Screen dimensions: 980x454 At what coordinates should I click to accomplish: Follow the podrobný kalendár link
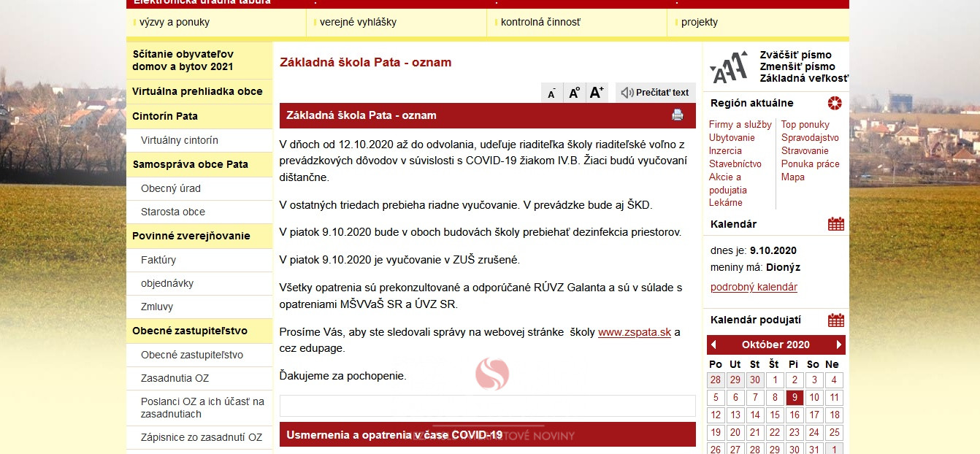click(754, 287)
